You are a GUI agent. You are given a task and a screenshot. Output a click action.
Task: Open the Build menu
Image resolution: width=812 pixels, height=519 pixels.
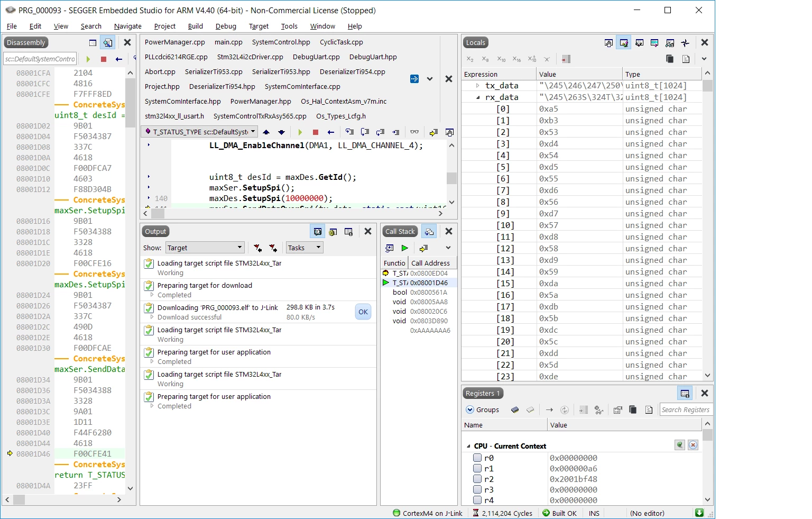195,26
